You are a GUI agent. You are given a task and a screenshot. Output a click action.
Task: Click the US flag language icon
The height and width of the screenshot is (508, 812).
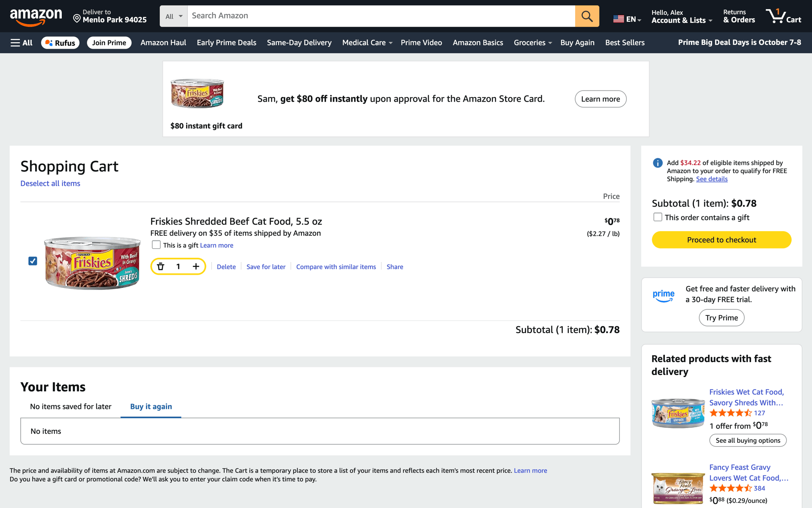click(x=618, y=19)
